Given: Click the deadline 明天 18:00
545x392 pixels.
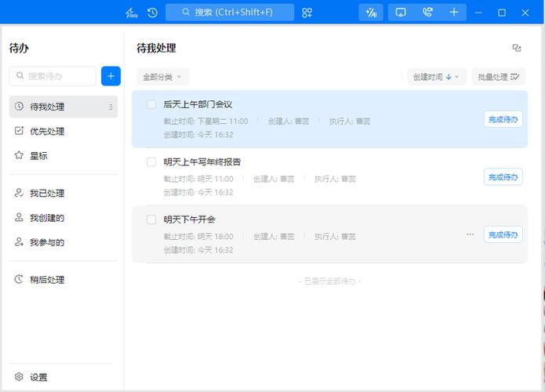Looking at the screenshot, I should click(215, 237).
